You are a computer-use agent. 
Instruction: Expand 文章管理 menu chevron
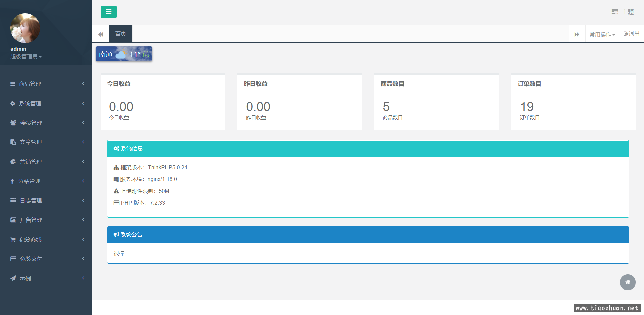[83, 142]
